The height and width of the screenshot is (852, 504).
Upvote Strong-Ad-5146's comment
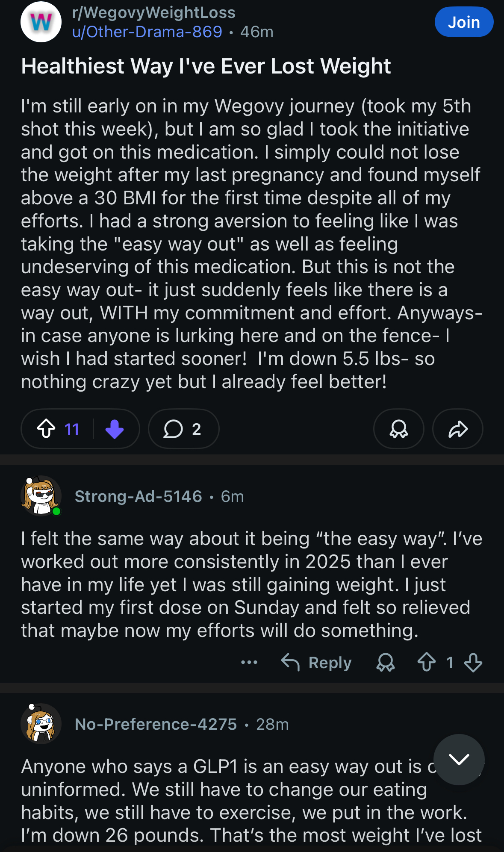(x=427, y=663)
